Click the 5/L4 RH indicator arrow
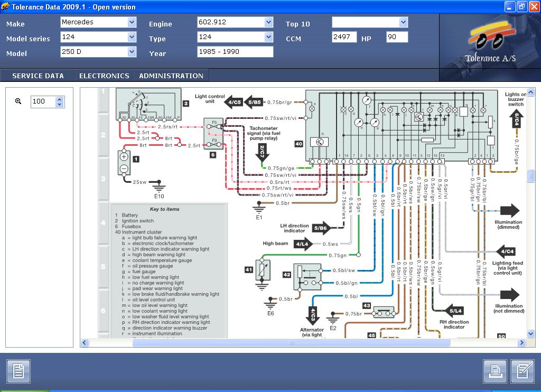Screen dimensions: 541x392 tap(454, 311)
